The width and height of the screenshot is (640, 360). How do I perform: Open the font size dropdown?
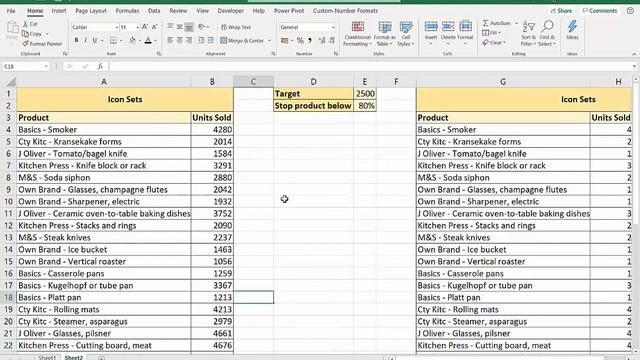point(138,27)
